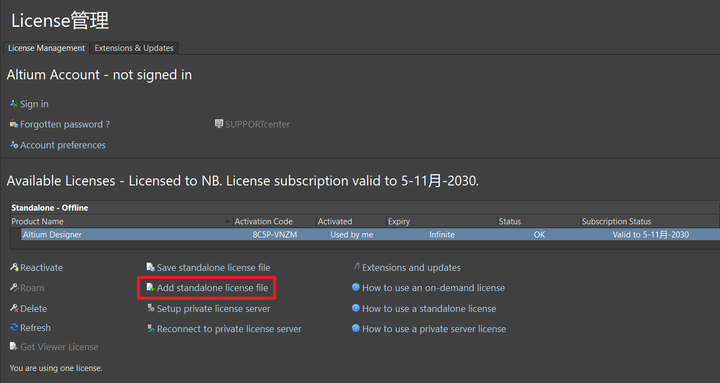Click the Account preferences icon
Screen dimensions: 720x383
(14, 145)
